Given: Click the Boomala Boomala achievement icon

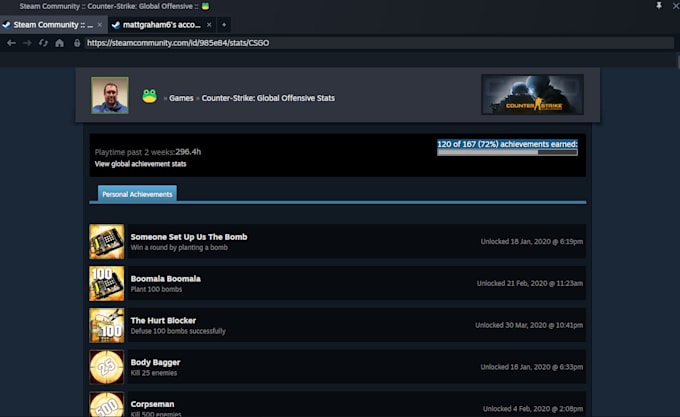Looking at the screenshot, I should (107, 283).
